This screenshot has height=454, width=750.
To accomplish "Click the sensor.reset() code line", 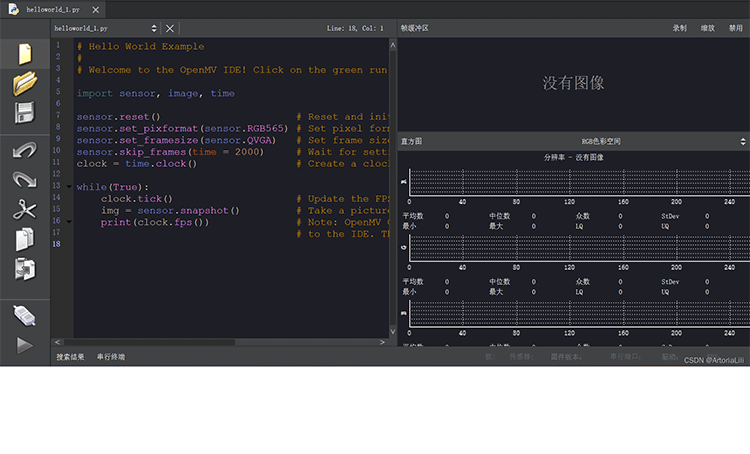I will coord(119,117).
